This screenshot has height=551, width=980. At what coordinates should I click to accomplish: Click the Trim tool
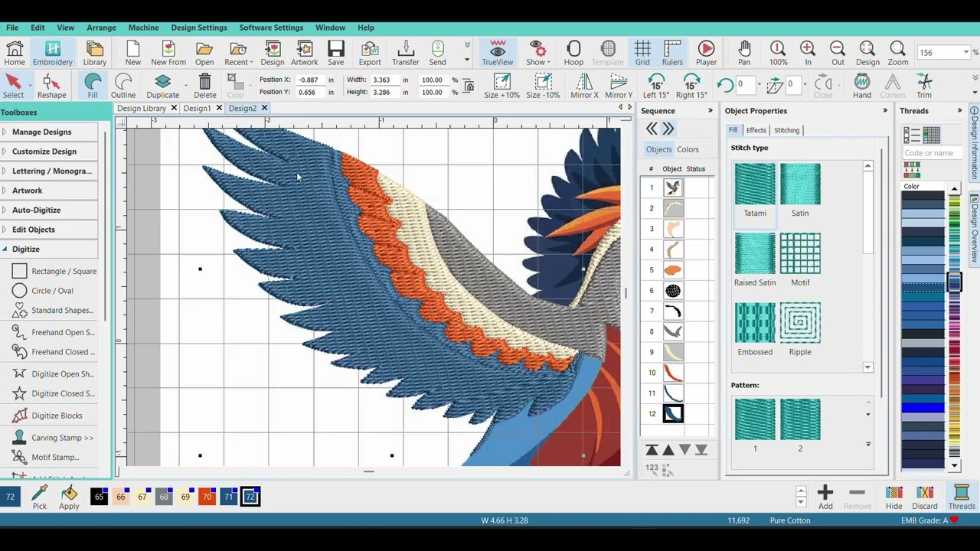tap(924, 86)
